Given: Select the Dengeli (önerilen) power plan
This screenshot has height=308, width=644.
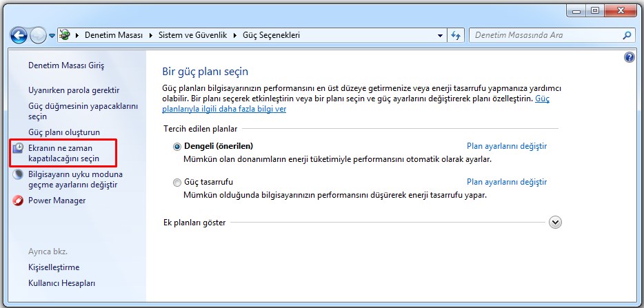Looking at the screenshot, I should (177, 146).
